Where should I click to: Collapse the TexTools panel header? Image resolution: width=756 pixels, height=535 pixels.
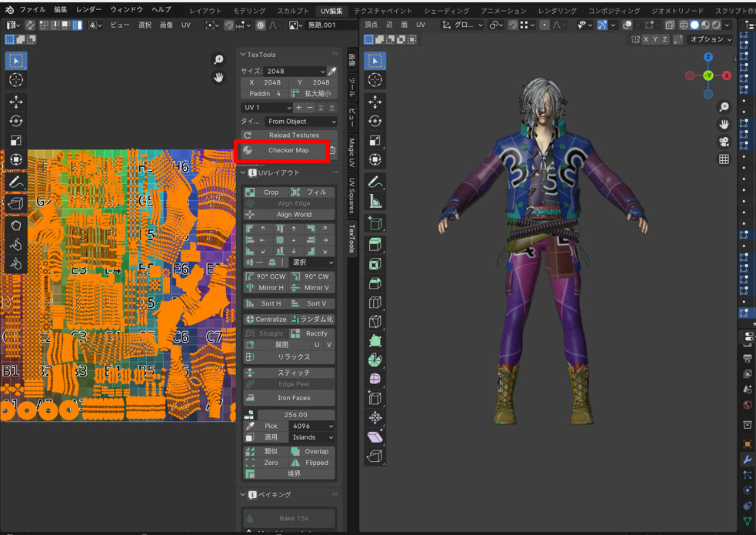coord(243,55)
